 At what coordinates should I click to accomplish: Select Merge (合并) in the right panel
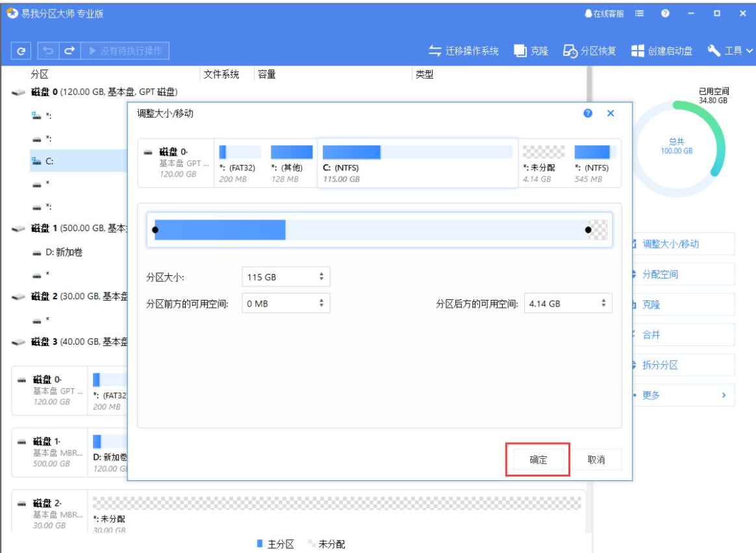pos(651,335)
